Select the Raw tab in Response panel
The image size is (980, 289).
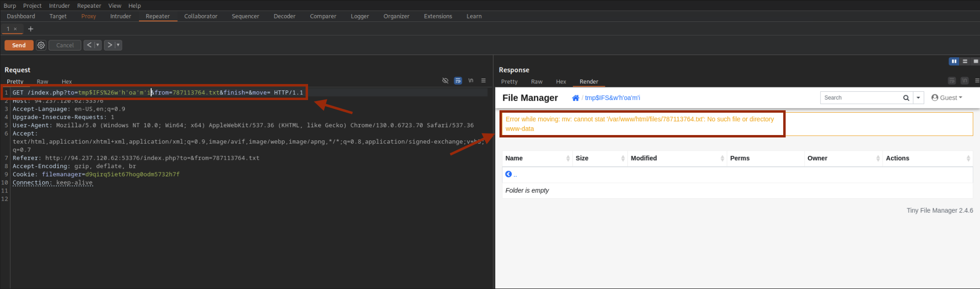point(537,82)
